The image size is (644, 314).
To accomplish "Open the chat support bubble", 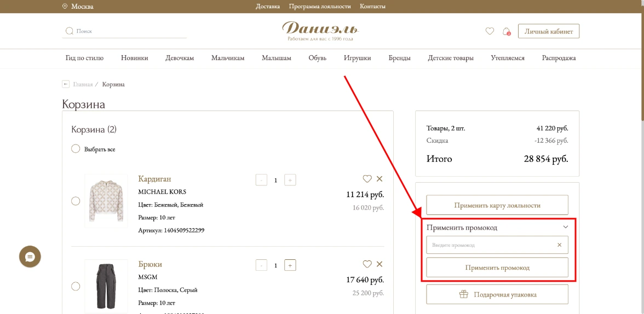I will click(x=30, y=257).
